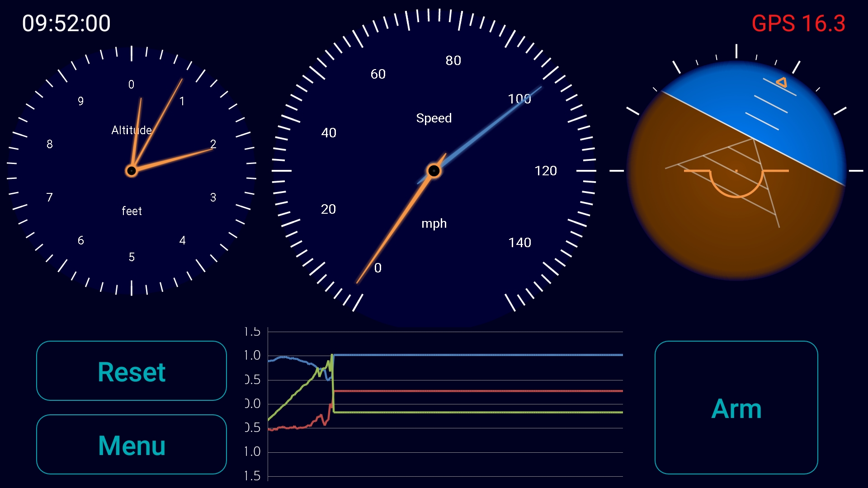
Task: Click the 0 mark on speedometer
Action: point(378,268)
